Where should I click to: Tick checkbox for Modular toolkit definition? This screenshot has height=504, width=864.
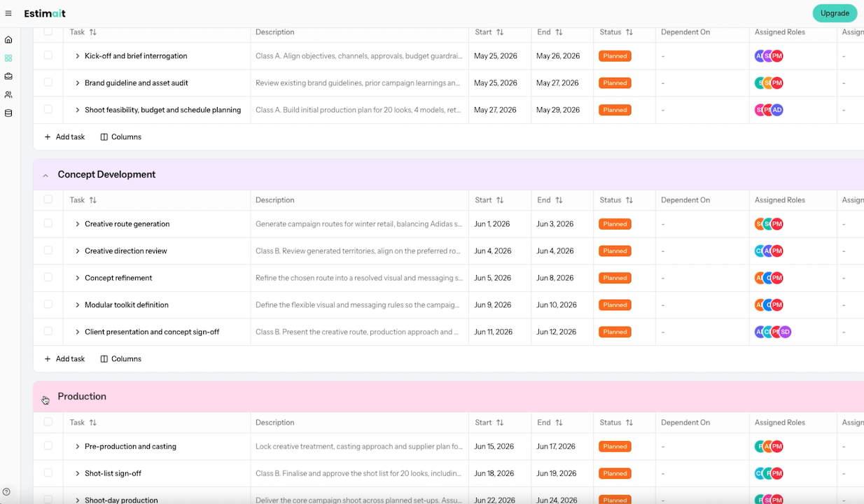pyautogui.click(x=48, y=304)
